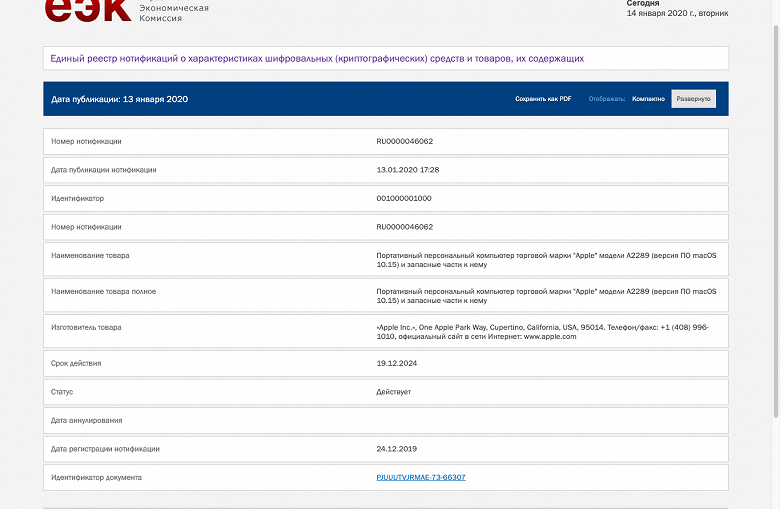Switch display to 'Компактно' mode
780x509 pixels.
(648, 99)
